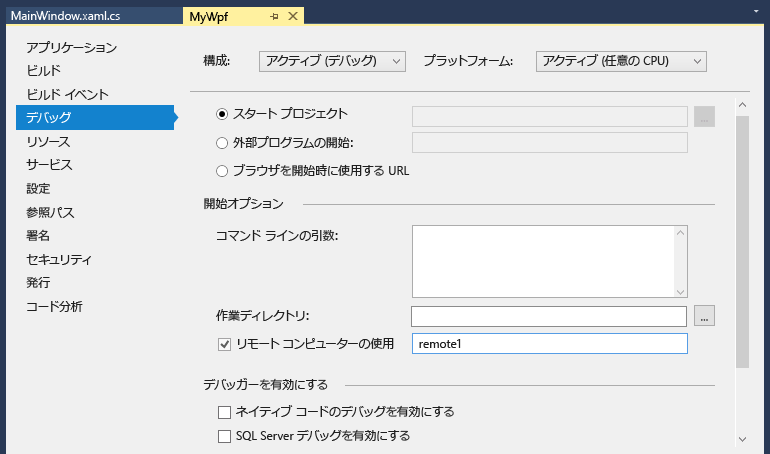Close the MyWpf tab
The height and width of the screenshot is (454, 770).
click(x=293, y=17)
